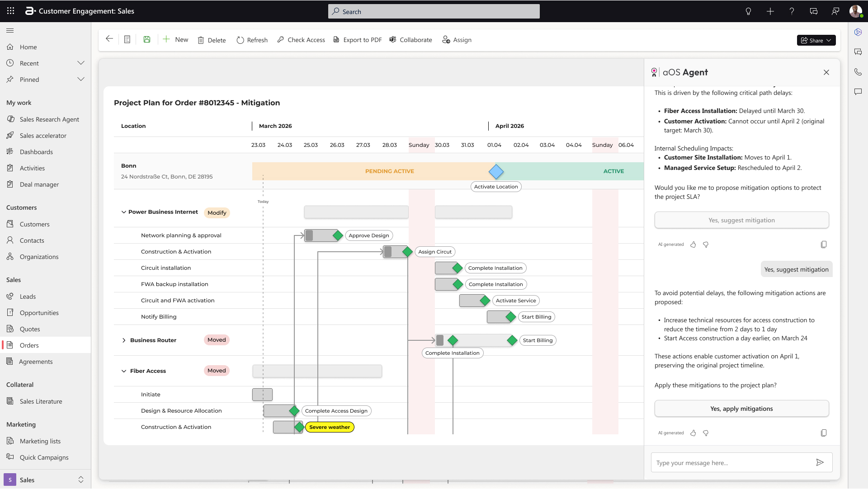This screenshot has width=868, height=489.
Task: Click the thumbs up under the mitigation proposal
Action: coord(693,433)
